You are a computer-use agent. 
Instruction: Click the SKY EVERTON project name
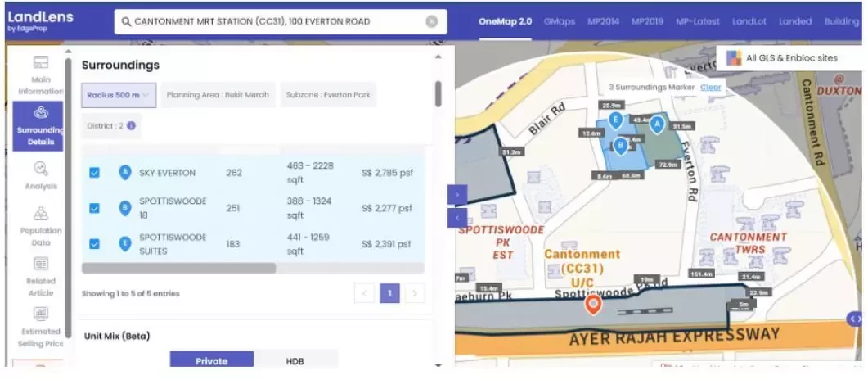(167, 173)
